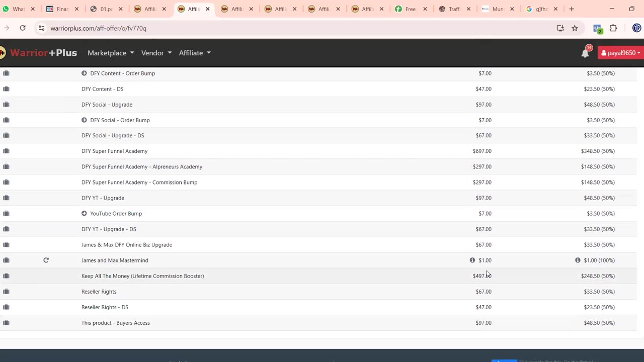Open the notifications bell
The height and width of the screenshot is (362, 644).
(585, 53)
